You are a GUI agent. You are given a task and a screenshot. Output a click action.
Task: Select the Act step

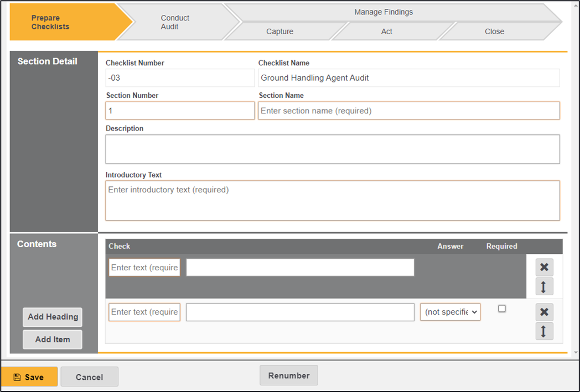click(386, 32)
